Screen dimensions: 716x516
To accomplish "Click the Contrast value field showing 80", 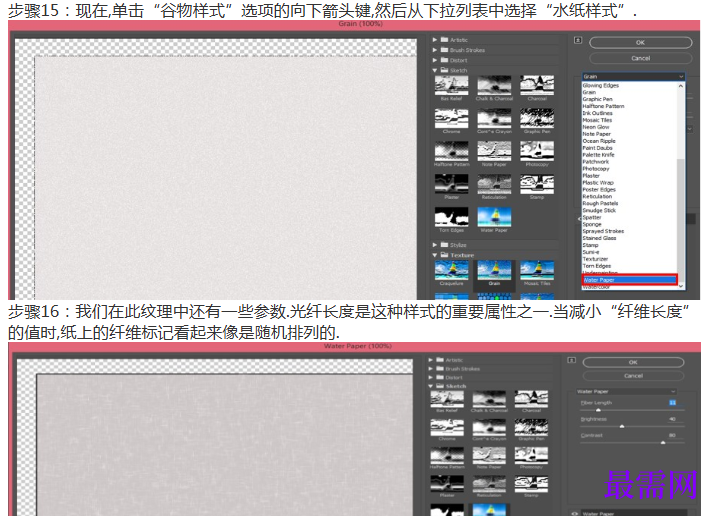I will 673,435.
